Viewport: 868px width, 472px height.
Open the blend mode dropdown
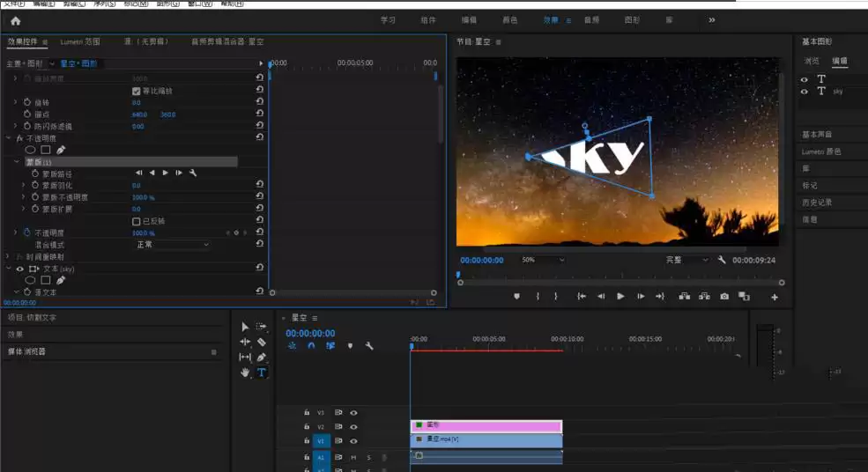click(172, 245)
